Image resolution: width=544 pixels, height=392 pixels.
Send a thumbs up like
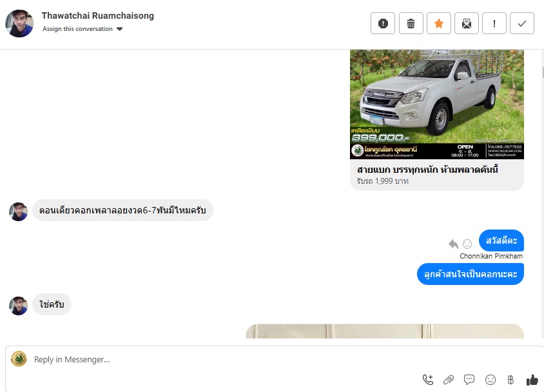click(x=532, y=380)
